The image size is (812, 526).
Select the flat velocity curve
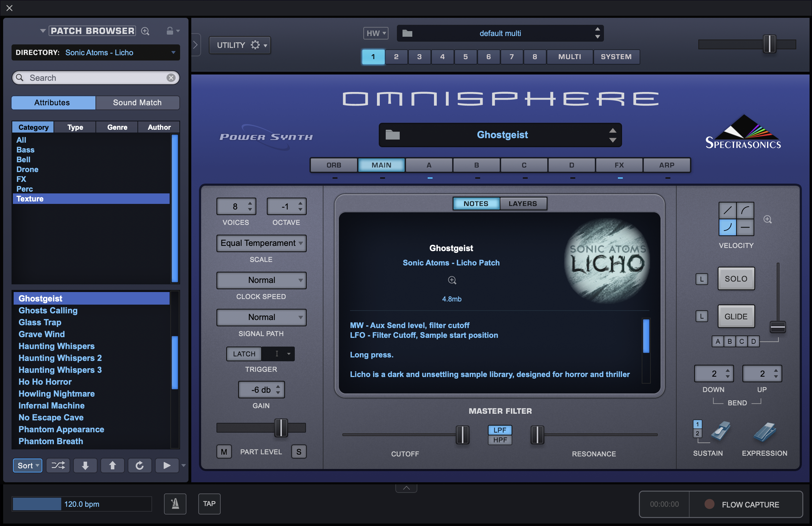pyautogui.click(x=745, y=227)
